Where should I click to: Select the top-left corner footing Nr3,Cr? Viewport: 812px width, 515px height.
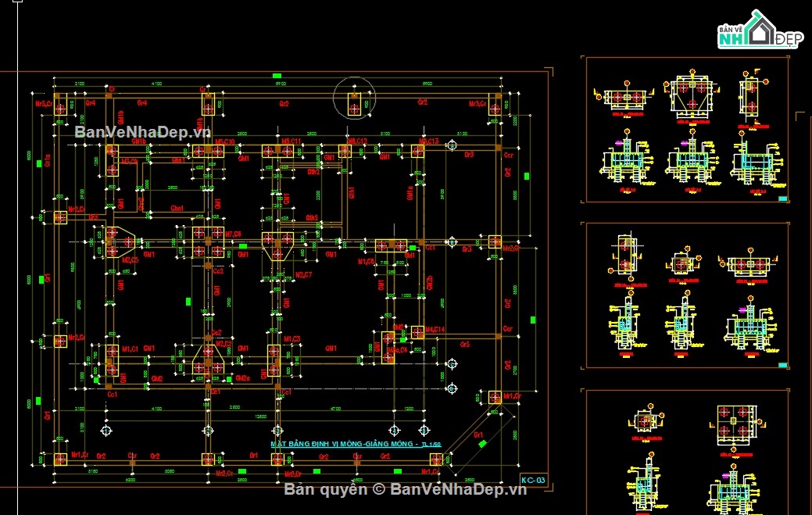click(61, 106)
